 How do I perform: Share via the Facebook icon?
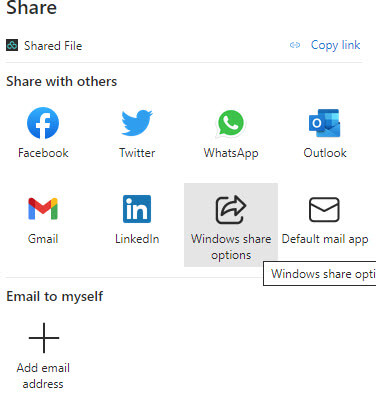(x=43, y=123)
